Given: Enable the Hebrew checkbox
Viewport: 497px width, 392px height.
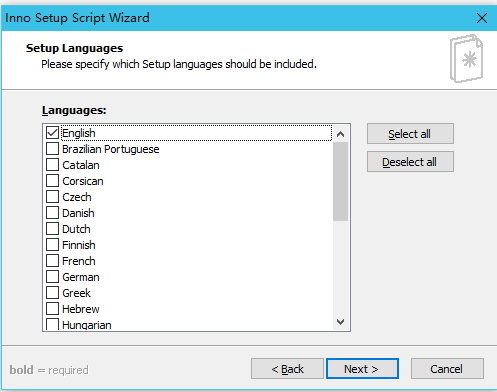Looking at the screenshot, I should coord(52,309).
